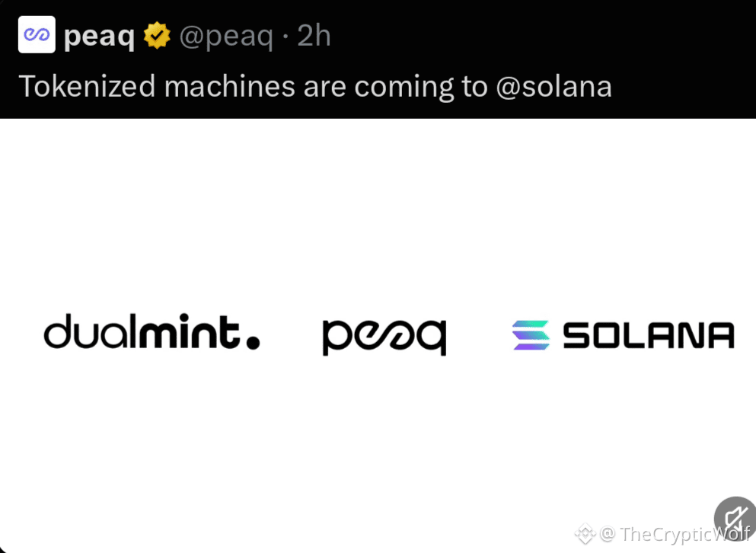Screen dimensions: 756x553
Task: Click the Binance diamond watermark icon
Action: [585, 534]
